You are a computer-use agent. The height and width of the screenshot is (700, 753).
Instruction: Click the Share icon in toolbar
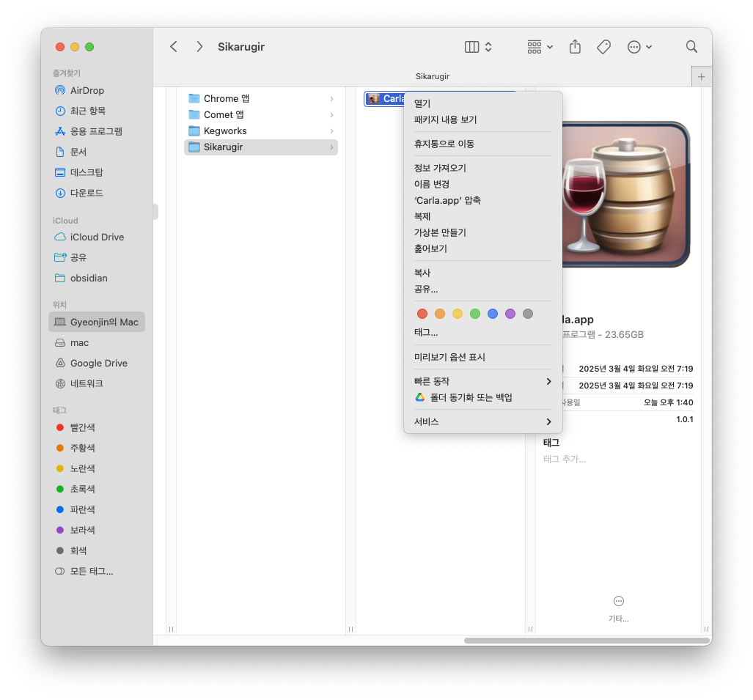click(x=575, y=47)
